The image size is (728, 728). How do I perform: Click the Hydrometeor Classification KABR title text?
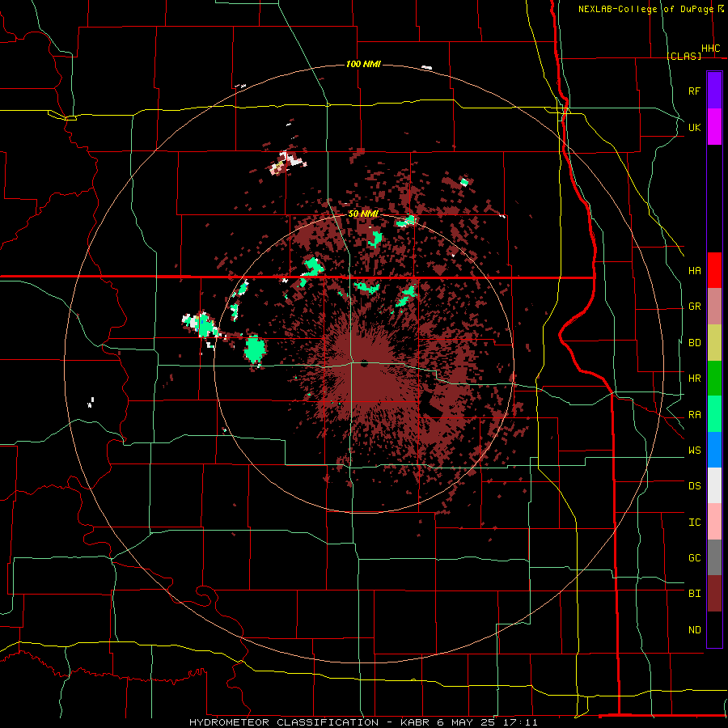(x=363, y=722)
